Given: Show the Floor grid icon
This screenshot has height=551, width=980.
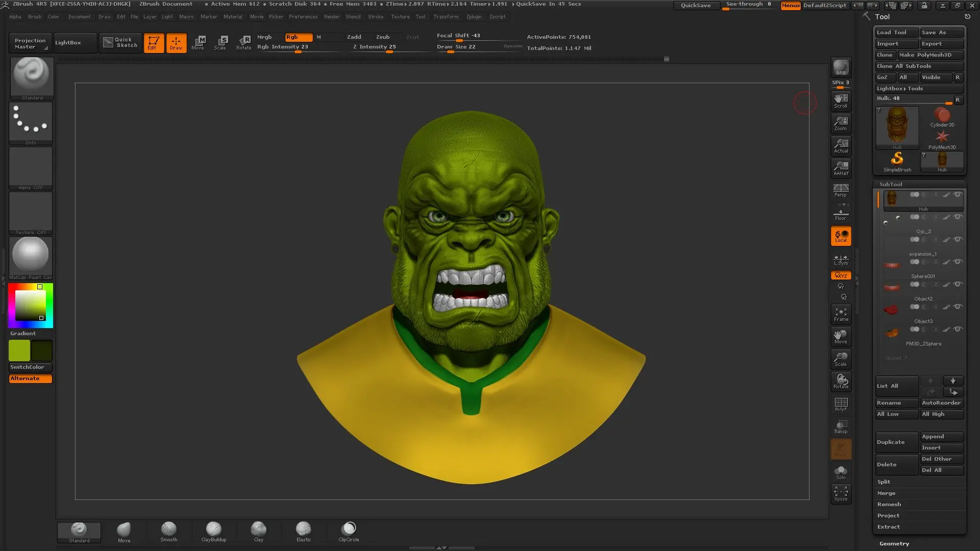Looking at the screenshot, I should pyautogui.click(x=841, y=213).
